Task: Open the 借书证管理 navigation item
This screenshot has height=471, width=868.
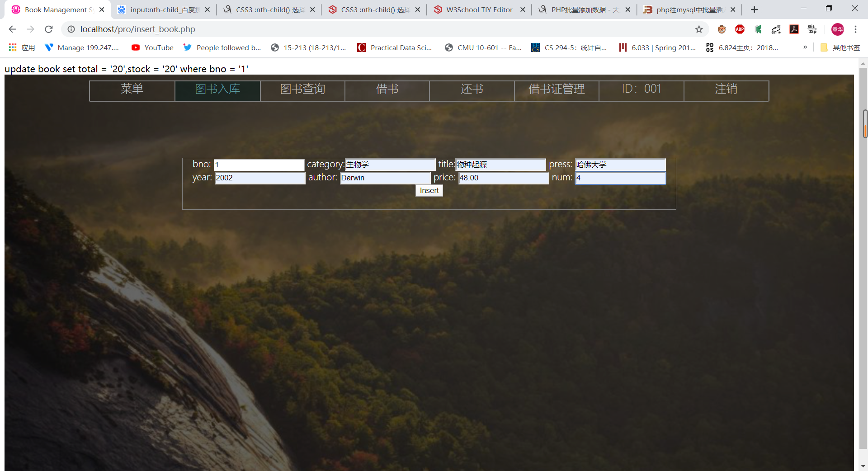Action: pos(557,90)
